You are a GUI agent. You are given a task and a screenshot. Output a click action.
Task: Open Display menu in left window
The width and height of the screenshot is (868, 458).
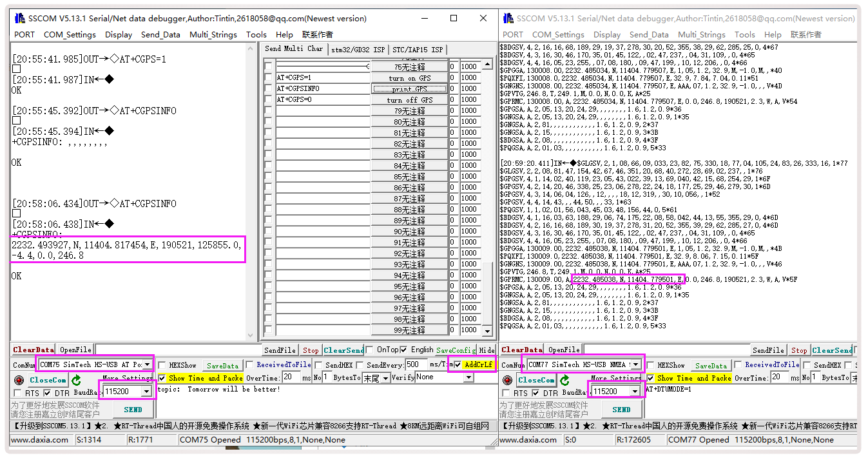click(x=119, y=34)
